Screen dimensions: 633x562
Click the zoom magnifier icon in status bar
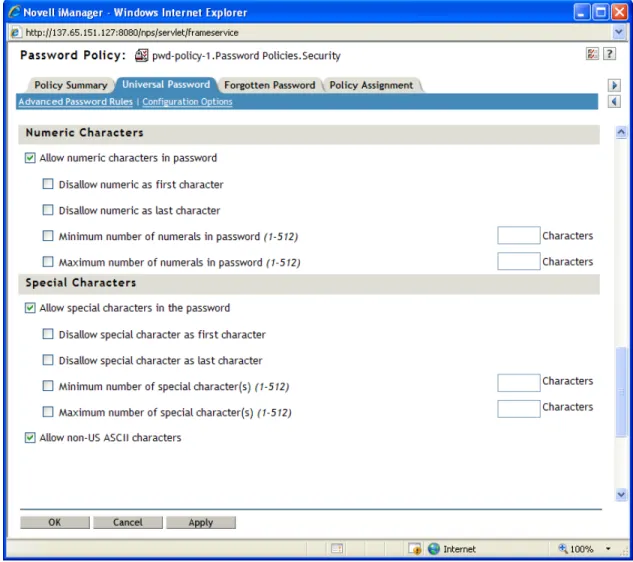[563, 548]
